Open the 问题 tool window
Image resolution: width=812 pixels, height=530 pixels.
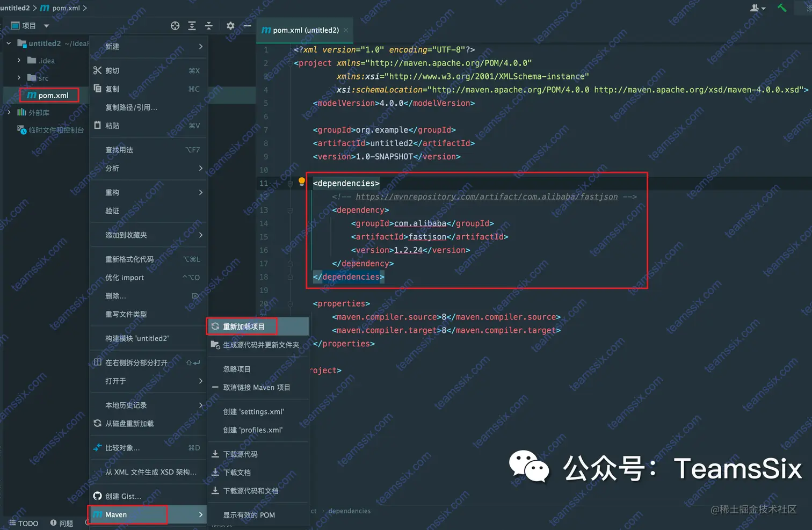[x=62, y=523]
